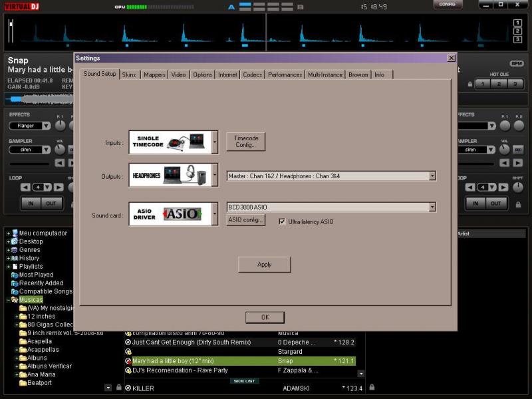The image size is (532, 399).
Task: Adjust the right deck loop shift knob
Action: tap(518, 188)
